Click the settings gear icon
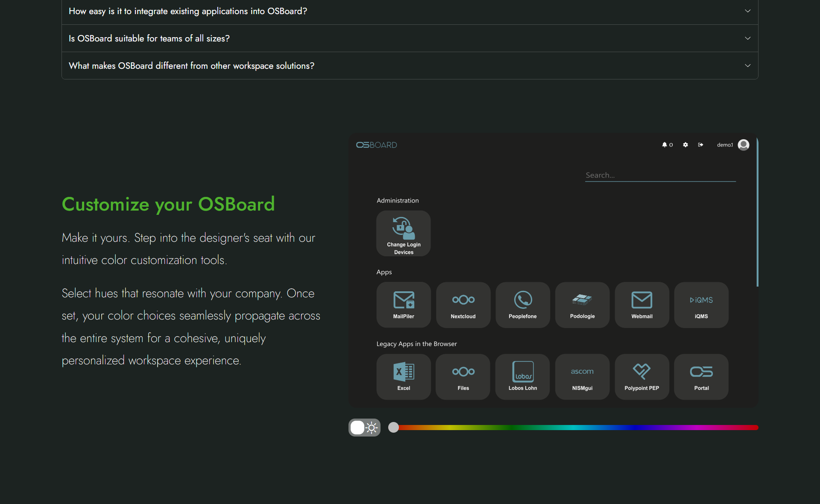The image size is (820, 504). coord(685,145)
